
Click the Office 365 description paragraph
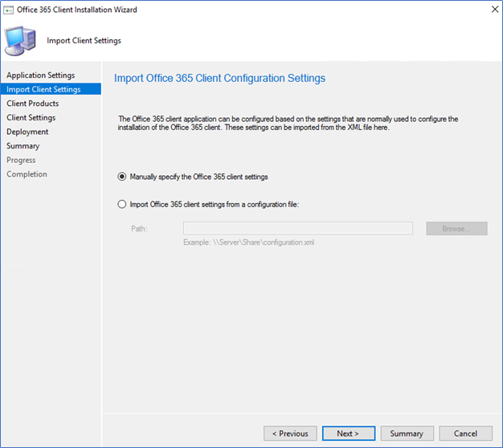[x=288, y=123]
